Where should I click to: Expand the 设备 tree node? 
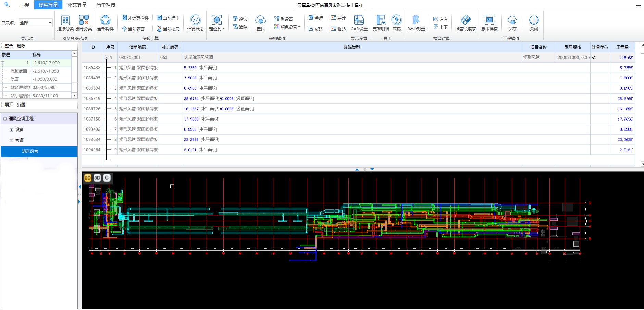point(11,130)
